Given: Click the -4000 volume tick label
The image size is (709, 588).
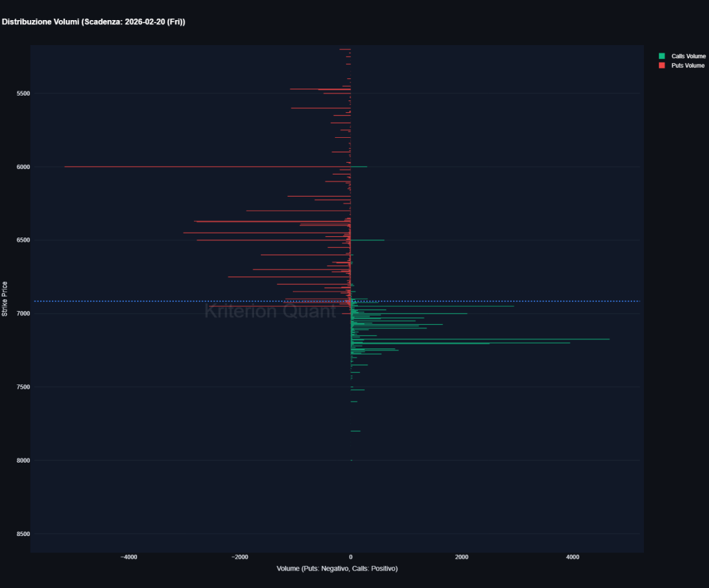Looking at the screenshot, I should tap(129, 556).
